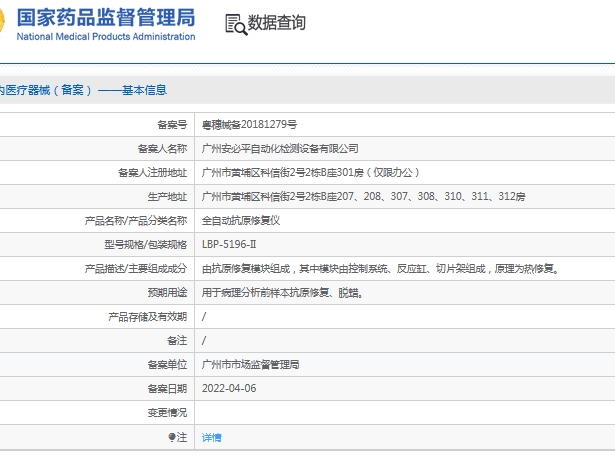The width and height of the screenshot is (615, 460).
Task: Open the 数据查询 heading text
Action: pos(277,22)
